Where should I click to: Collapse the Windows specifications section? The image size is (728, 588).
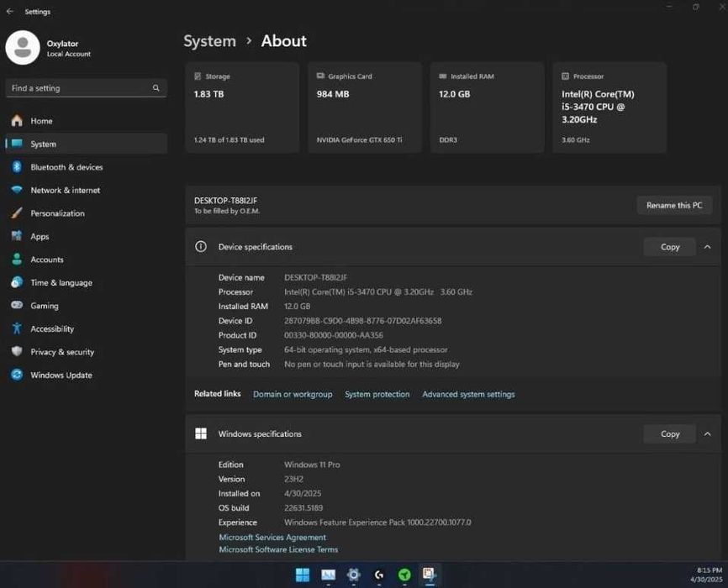coord(707,434)
